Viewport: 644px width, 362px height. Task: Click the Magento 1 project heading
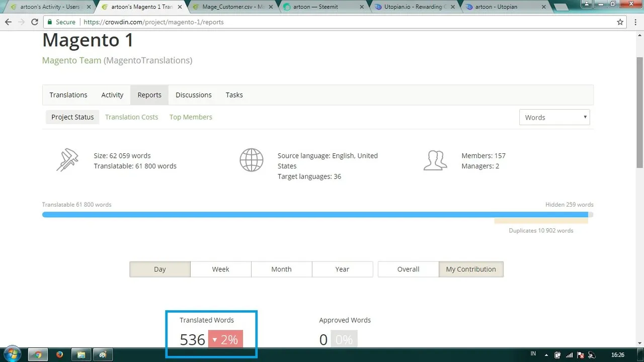(x=88, y=40)
